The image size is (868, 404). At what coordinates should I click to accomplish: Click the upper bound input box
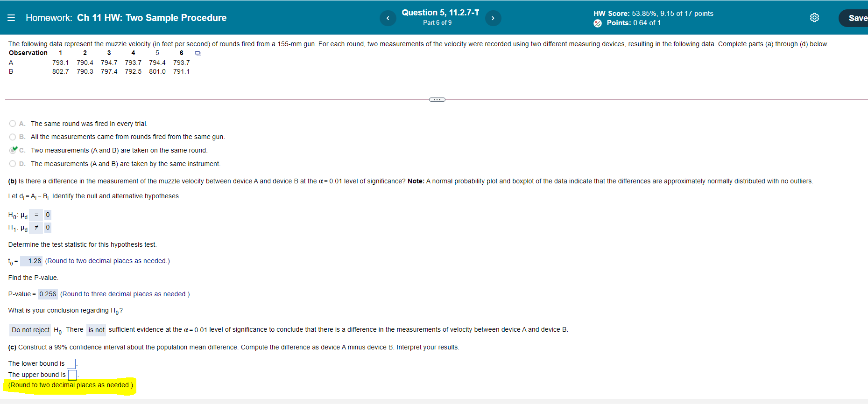point(72,375)
